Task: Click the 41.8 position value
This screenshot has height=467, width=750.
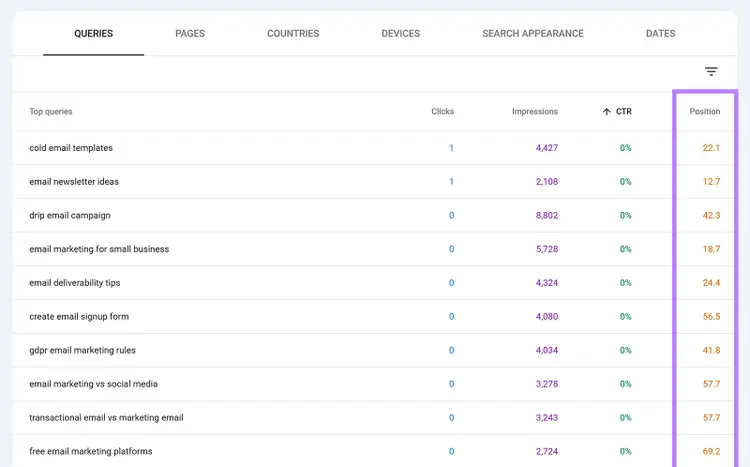Action: coord(711,350)
